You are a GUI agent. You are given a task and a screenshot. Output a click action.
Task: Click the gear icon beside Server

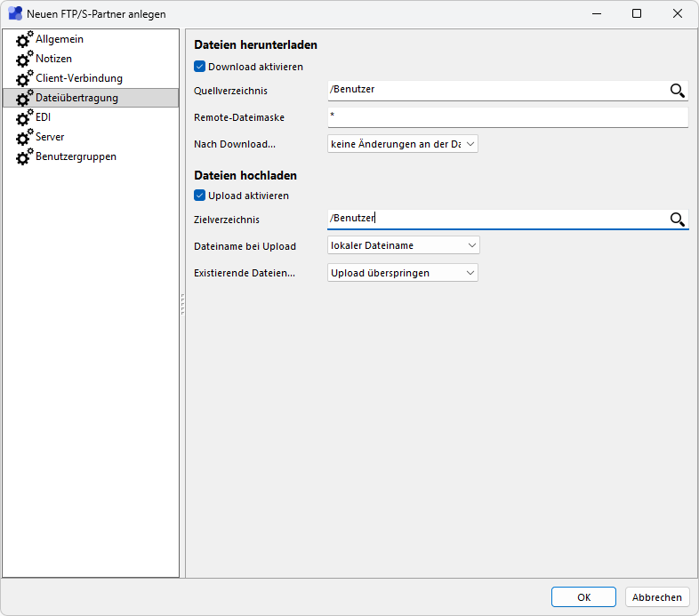[x=24, y=137]
